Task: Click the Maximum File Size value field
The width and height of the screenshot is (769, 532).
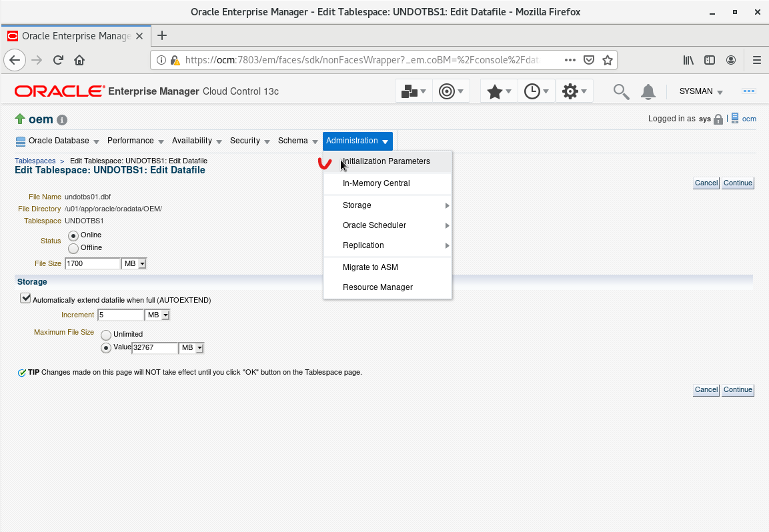Action: (x=155, y=347)
